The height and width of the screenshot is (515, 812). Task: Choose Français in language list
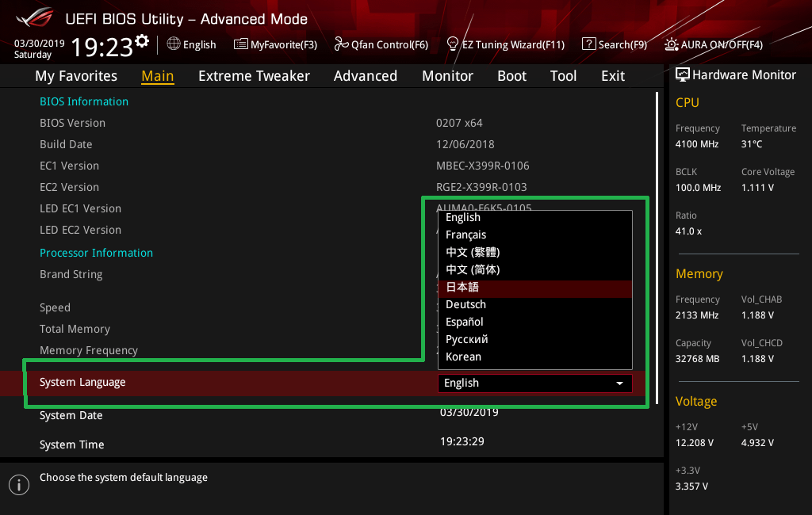point(535,235)
